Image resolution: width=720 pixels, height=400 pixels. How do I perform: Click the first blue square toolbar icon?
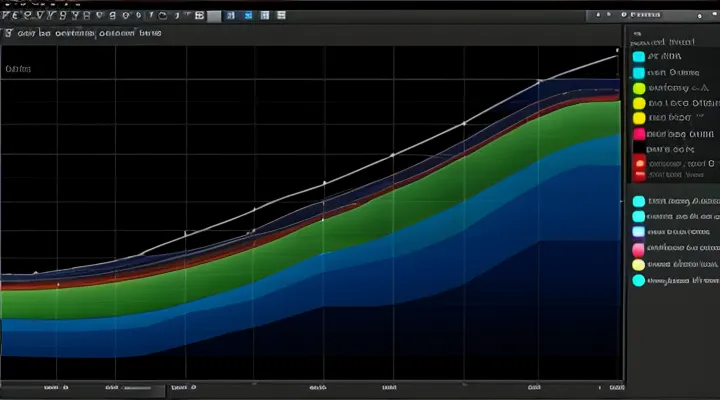coord(230,16)
